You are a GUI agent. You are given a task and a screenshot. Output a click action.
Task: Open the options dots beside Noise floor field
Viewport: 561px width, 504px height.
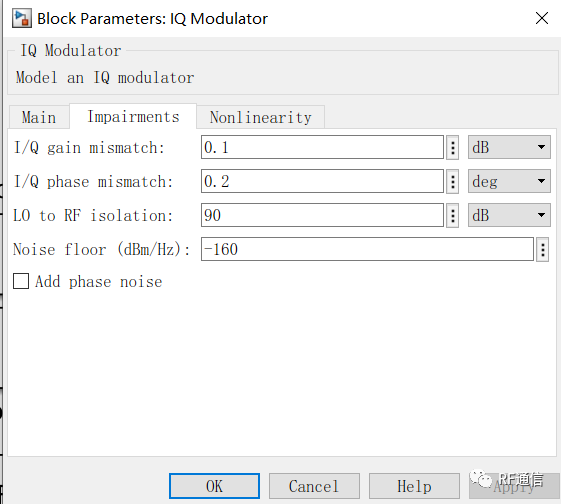point(542,249)
